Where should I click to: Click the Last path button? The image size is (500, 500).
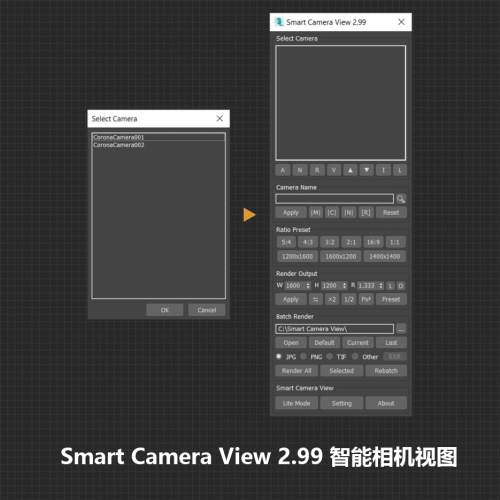391,343
